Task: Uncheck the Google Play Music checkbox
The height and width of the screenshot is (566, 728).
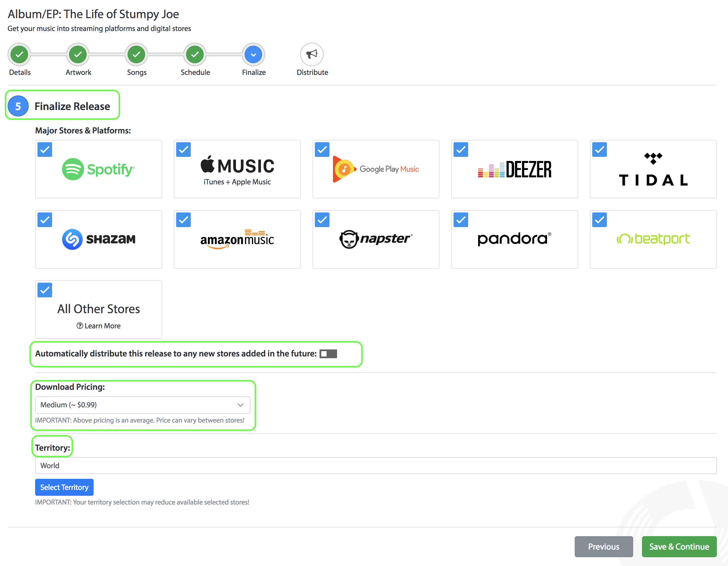Action: (322, 150)
